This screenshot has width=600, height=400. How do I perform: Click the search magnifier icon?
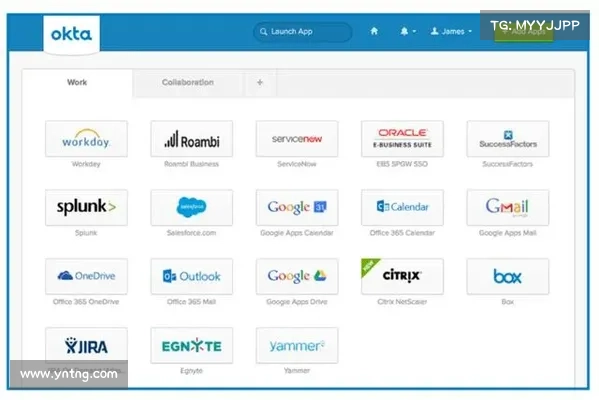pyautogui.click(x=263, y=31)
